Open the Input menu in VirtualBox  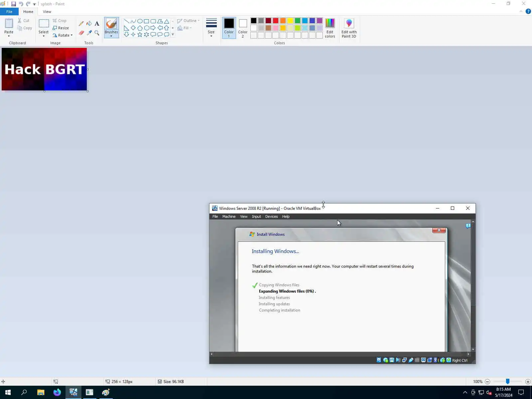click(256, 216)
